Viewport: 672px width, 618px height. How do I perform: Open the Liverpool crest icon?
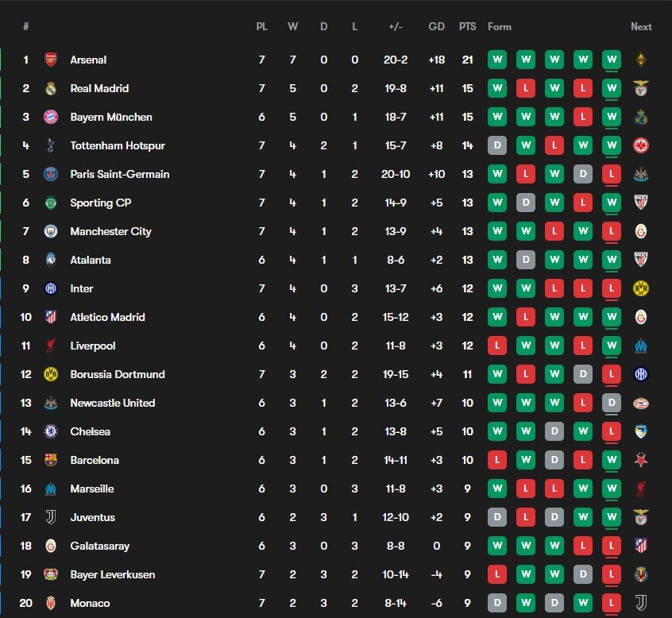click(51, 346)
